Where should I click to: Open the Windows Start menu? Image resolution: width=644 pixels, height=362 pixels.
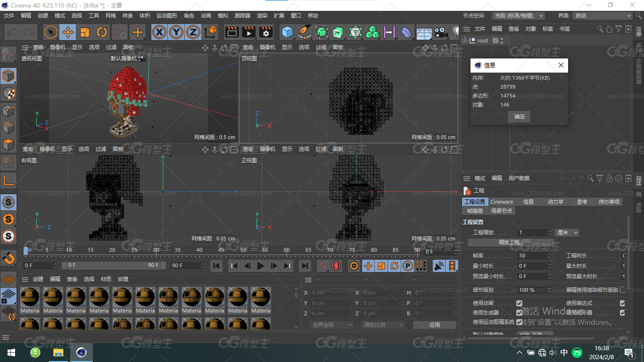tap(11, 353)
